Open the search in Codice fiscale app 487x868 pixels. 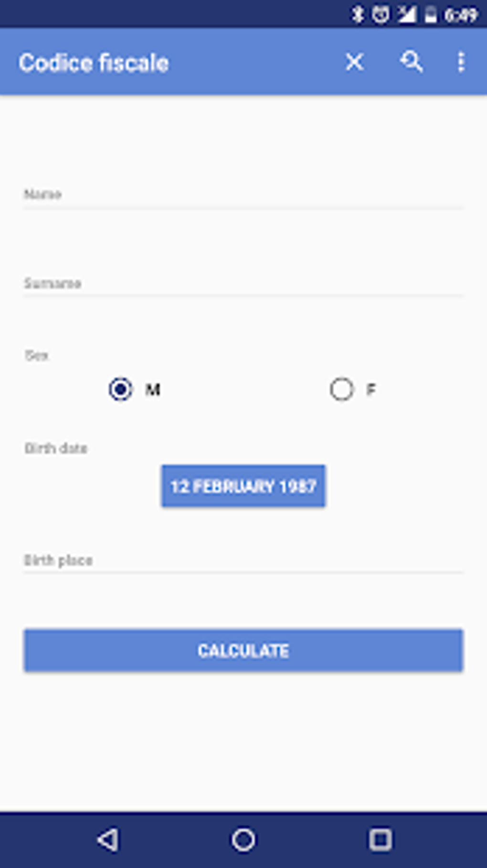(x=411, y=62)
